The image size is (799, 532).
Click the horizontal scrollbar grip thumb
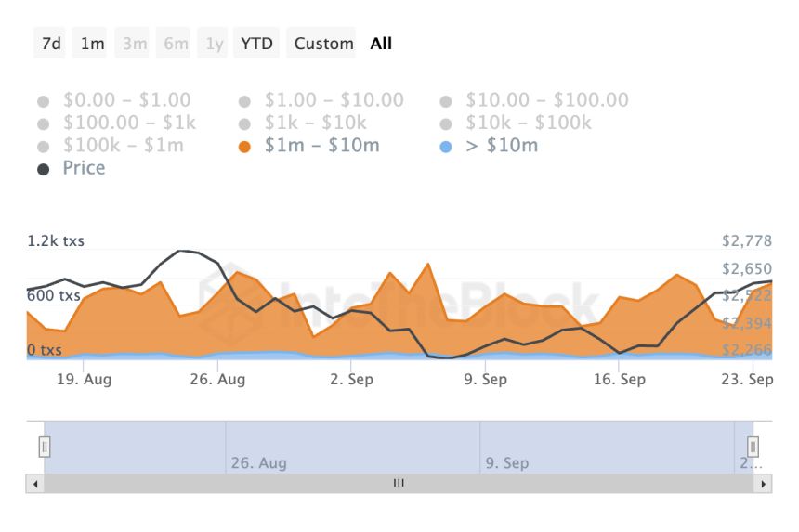(x=399, y=484)
